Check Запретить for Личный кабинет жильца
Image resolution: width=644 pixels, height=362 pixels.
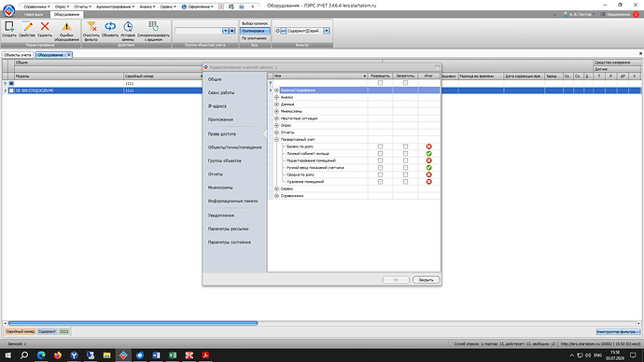405,154
